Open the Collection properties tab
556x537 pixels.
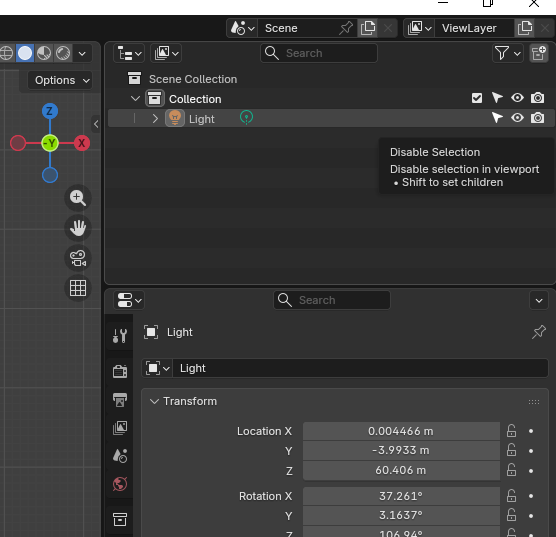pos(119,520)
